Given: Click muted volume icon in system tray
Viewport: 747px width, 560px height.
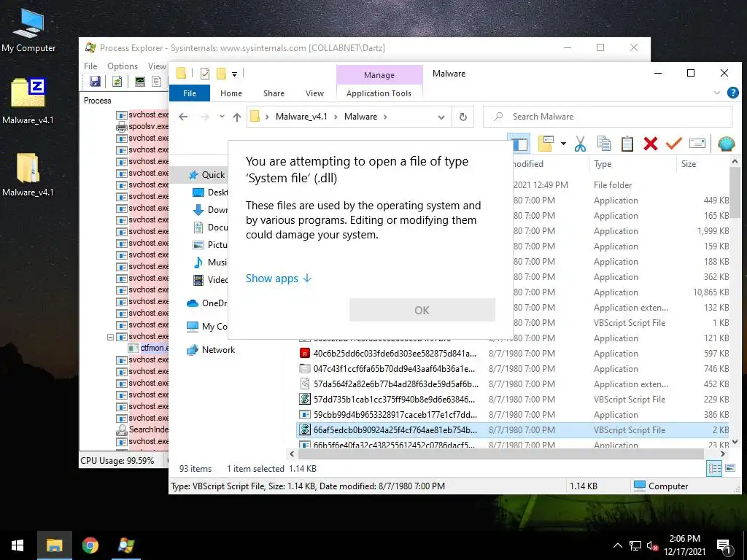Looking at the screenshot, I should (652, 545).
